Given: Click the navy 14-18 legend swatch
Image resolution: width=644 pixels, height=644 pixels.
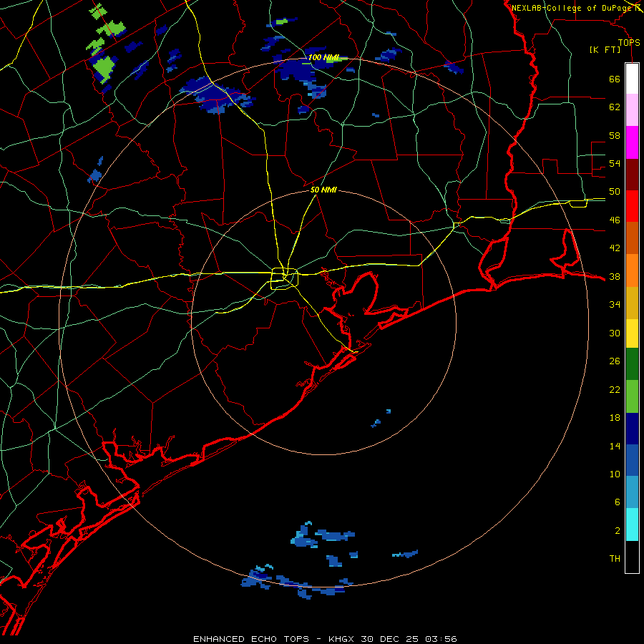Looking at the screenshot, I should click(x=632, y=429).
